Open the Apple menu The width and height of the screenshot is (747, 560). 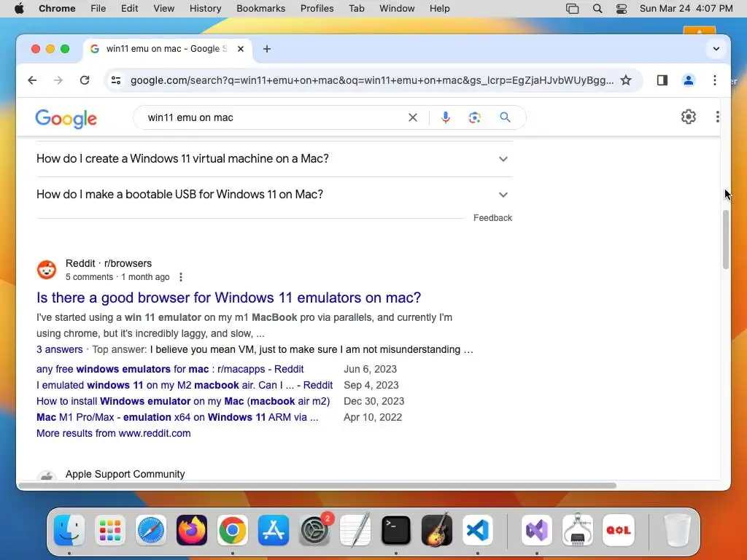[19, 9]
